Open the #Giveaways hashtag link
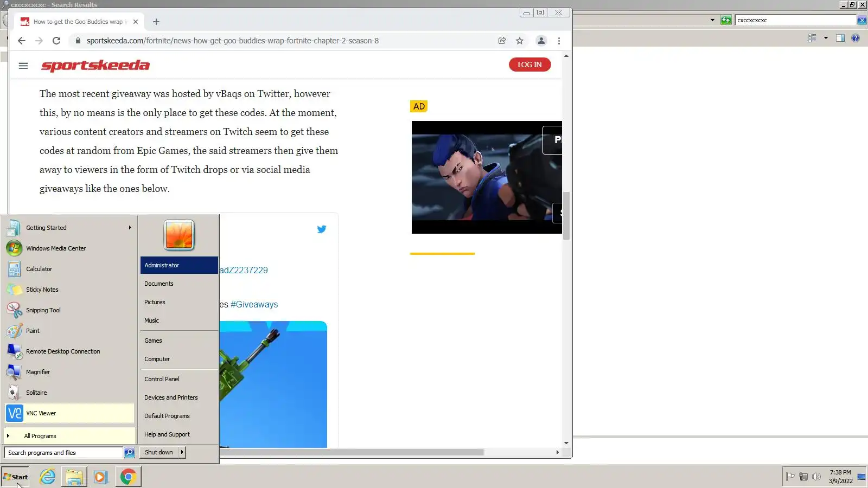 254,305
